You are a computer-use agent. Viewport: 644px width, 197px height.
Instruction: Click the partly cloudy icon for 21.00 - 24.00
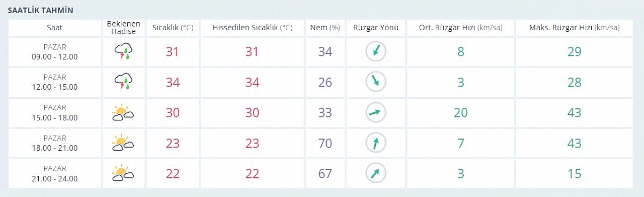point(123,173)
